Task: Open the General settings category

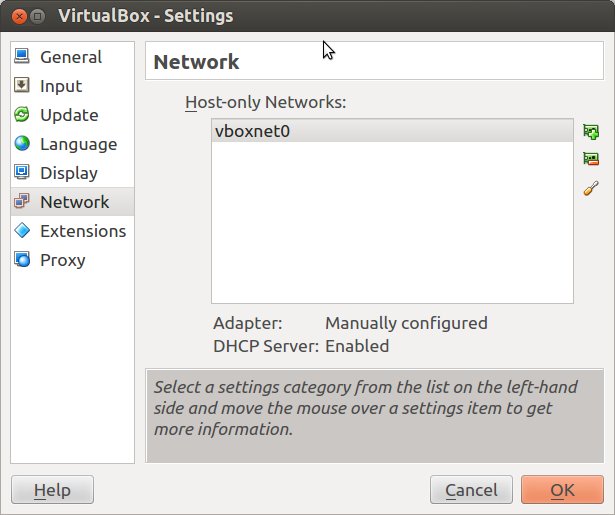Action: pyautogui.click(x=73, y=56)
